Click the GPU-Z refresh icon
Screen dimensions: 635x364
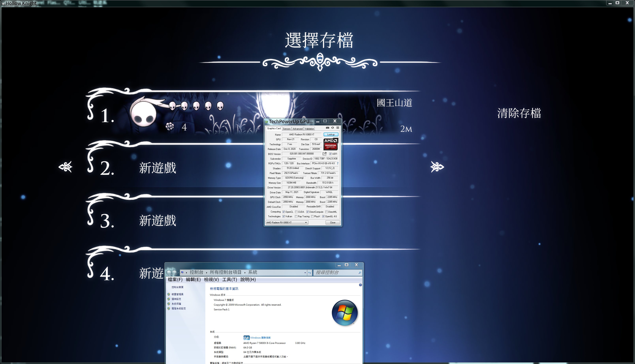(x=333, y=128)
